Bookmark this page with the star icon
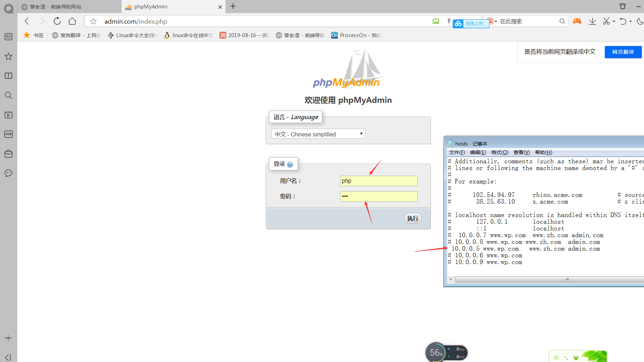644x362 pixels. 93,22
